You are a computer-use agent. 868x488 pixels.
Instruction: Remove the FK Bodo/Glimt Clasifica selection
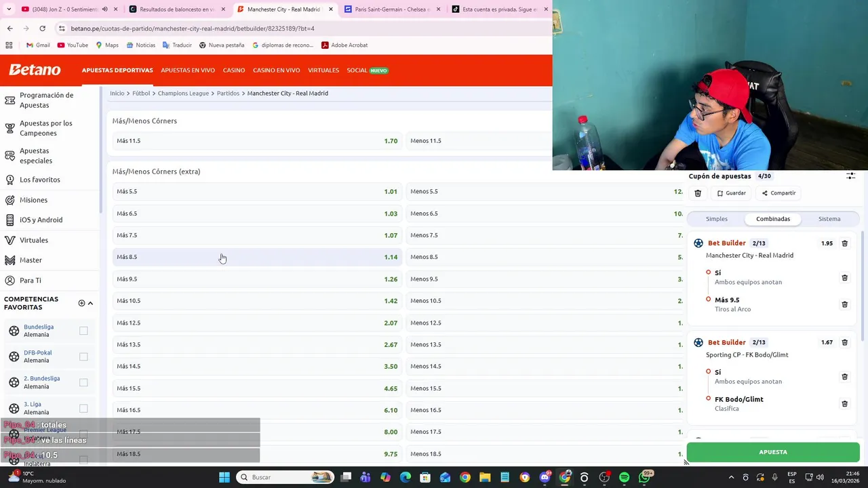pos(844,404)
